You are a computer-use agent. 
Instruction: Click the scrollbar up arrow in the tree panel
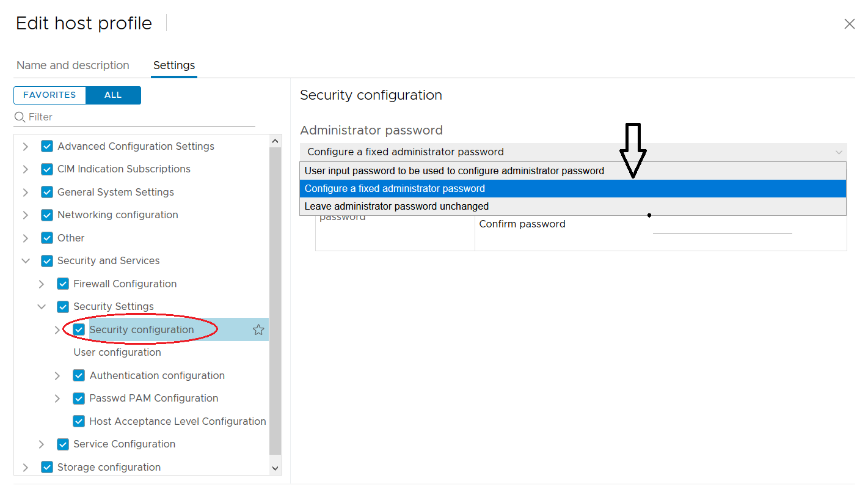[x=275, y=140]
